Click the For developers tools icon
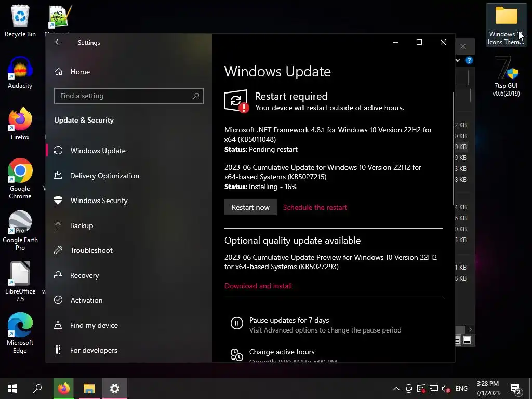Screen dimensions: 532x399 pos(58,350)
